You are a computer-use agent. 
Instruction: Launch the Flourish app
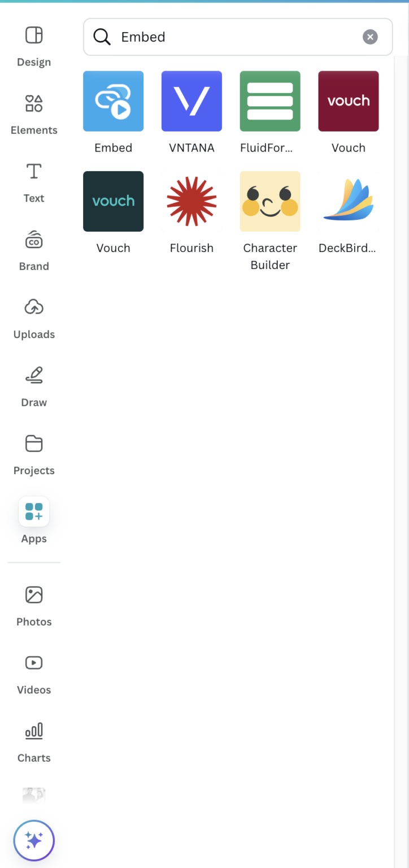click(192, 201)
